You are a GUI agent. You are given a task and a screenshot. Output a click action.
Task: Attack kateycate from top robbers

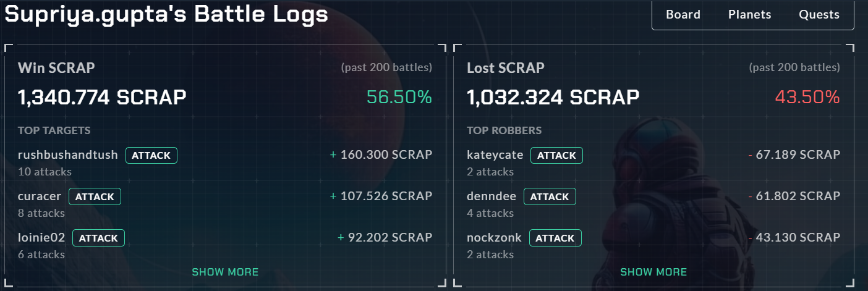(556, 155)
